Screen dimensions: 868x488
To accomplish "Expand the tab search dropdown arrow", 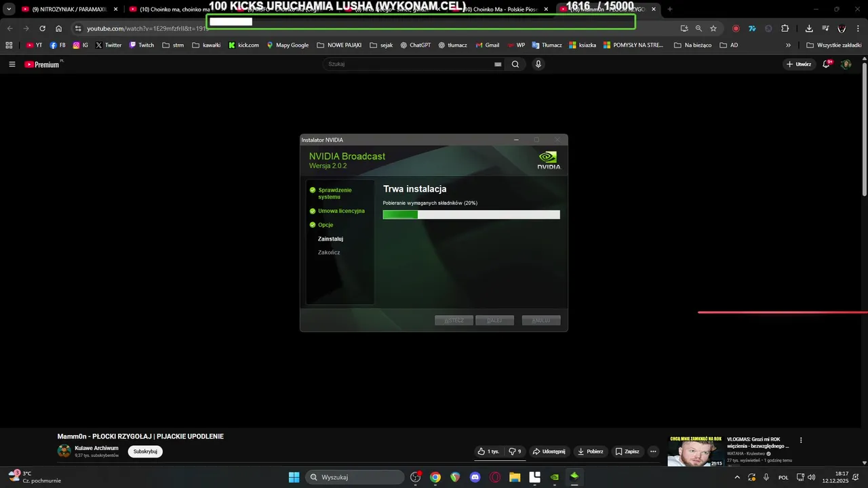I will pos(9,9).
